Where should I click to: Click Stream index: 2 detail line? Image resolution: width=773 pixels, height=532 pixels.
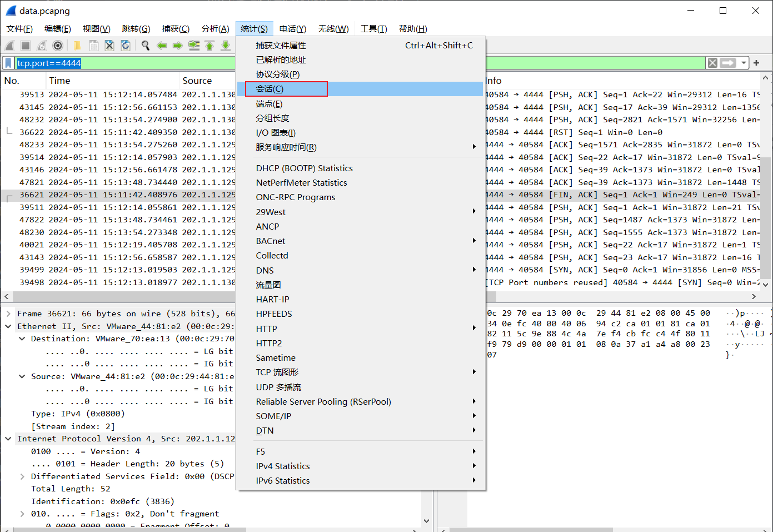point(73,426)
